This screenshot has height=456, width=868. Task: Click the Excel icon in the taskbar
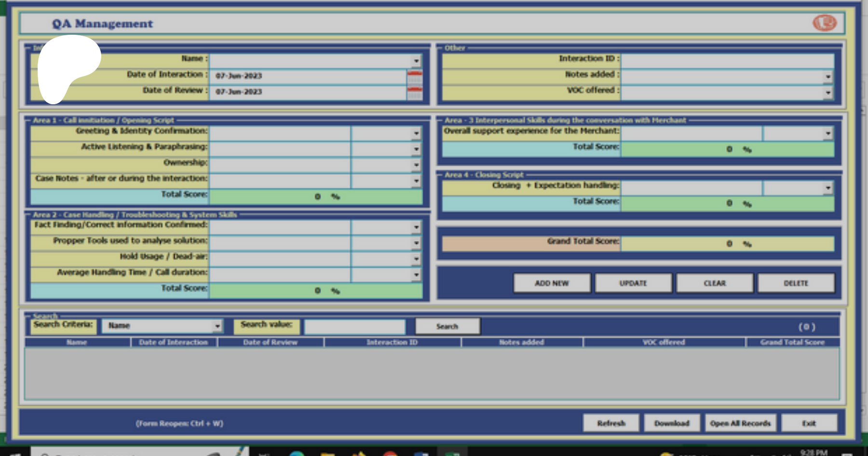[452, 454]
